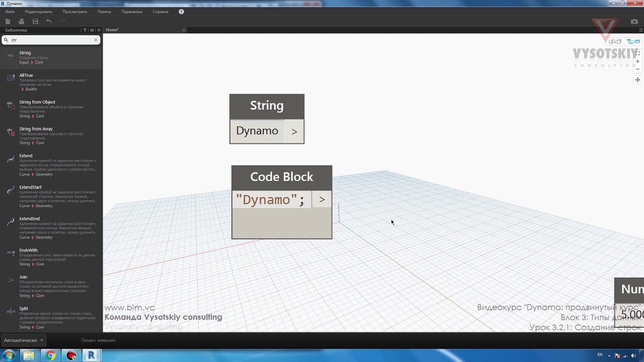Choose the ExtendEnd library result
This screenshot has height=362, width=644.
(x=51, y=228)
